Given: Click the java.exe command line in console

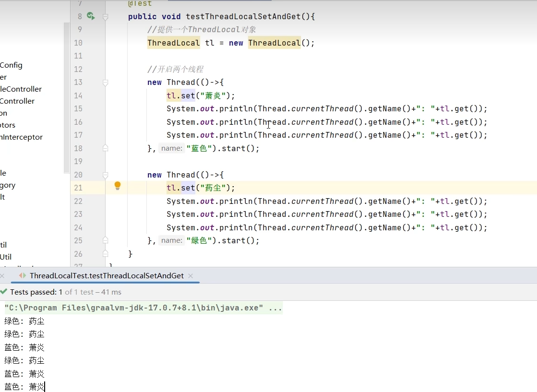Looking at the screenshot, I should 143,308.
